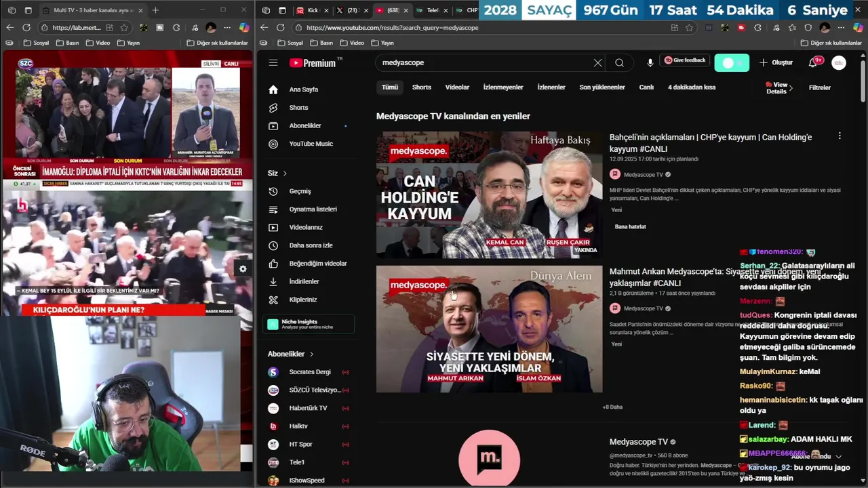Image resolution: width=868 pixels, height=488 pixels.
Task: Expand the Siz section chevron
Action: (x=285, y=174)
